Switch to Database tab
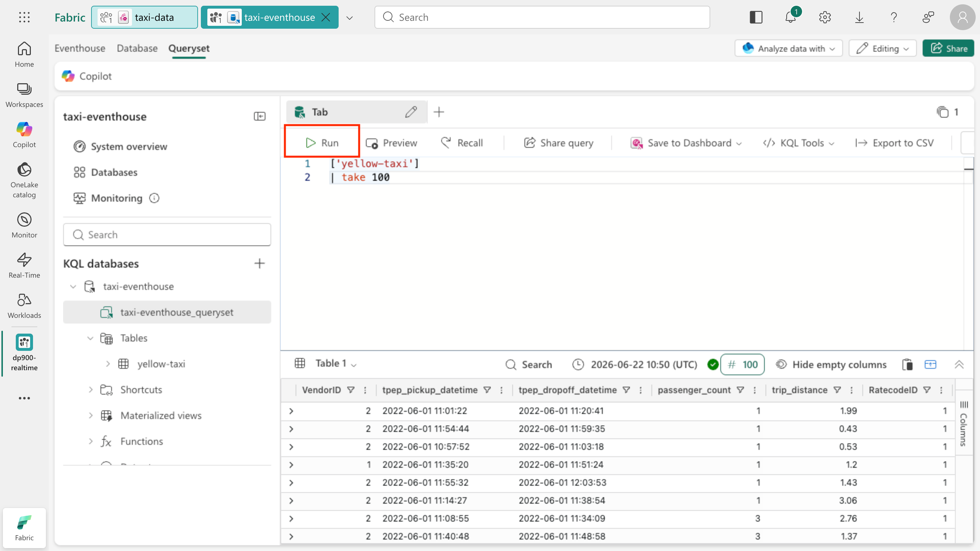Screen dimensions: 980x551 click(137, 48)
